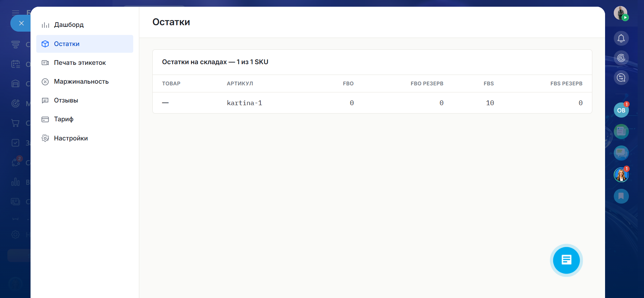Click the FBS РЕЗЕРВ column header

point(566,84)
